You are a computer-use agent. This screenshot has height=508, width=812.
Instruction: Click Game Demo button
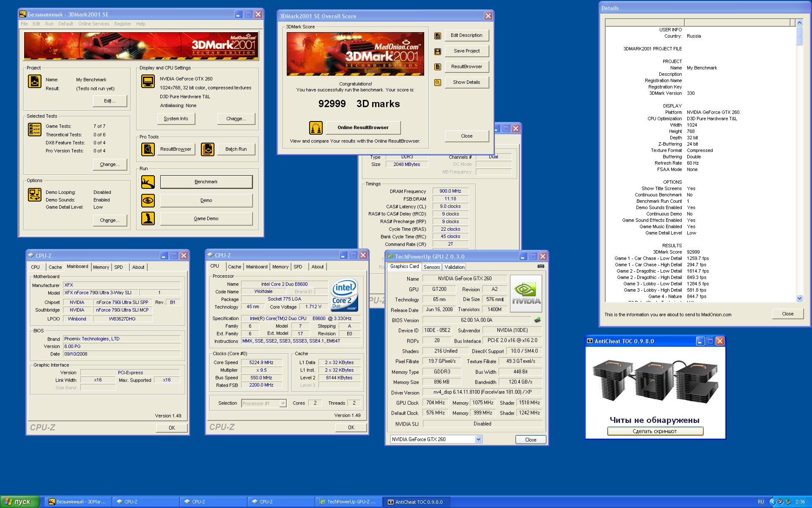coord(206,219)
